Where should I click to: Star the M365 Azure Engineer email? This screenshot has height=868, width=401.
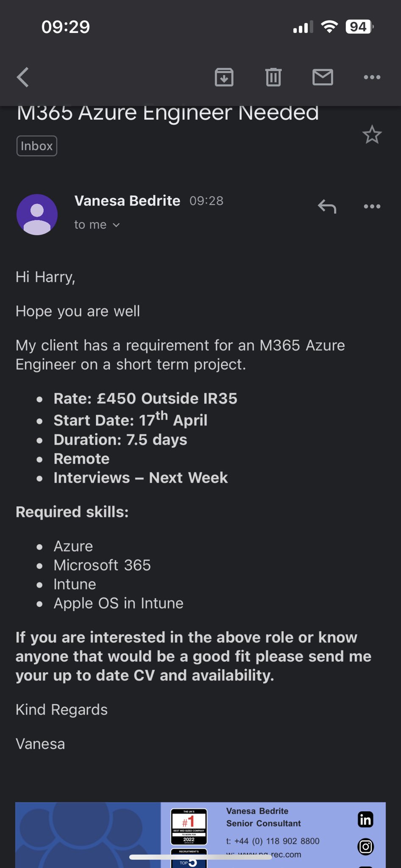[372, 135]
